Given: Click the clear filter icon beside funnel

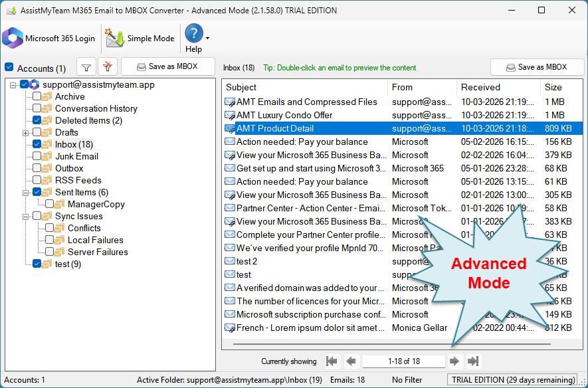Looking at the screenshot, I should [107, 67].
